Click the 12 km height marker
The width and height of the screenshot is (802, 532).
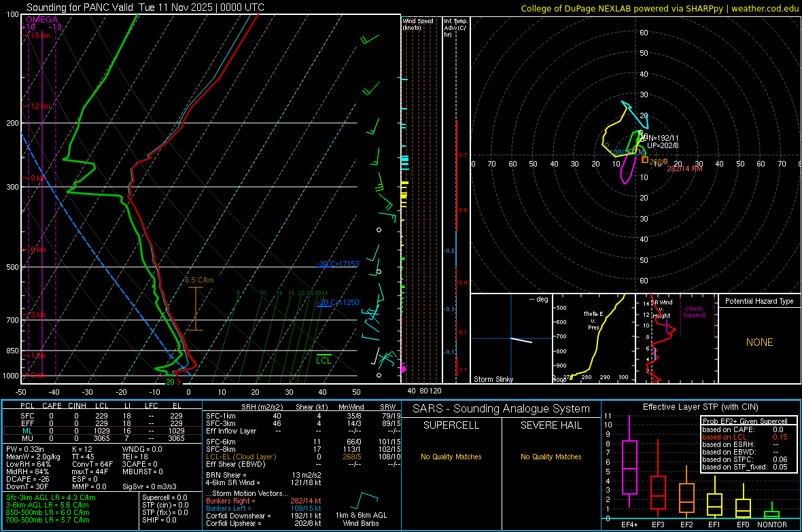point(40,106)
